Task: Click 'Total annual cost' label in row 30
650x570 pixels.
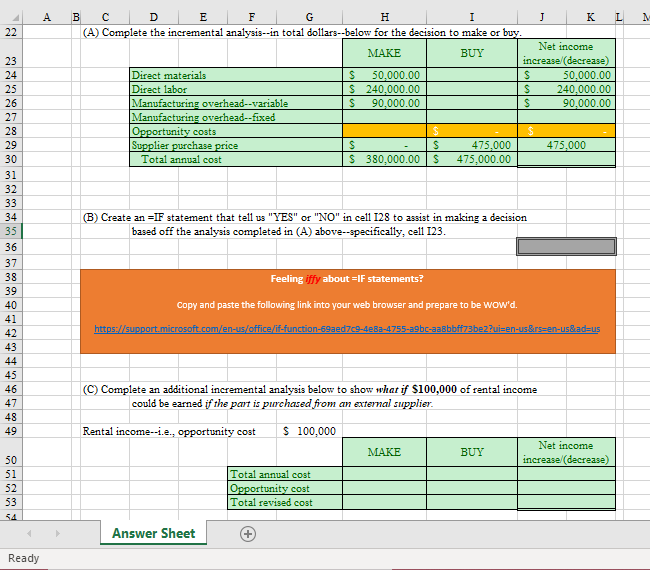Action: coord(236,159)
